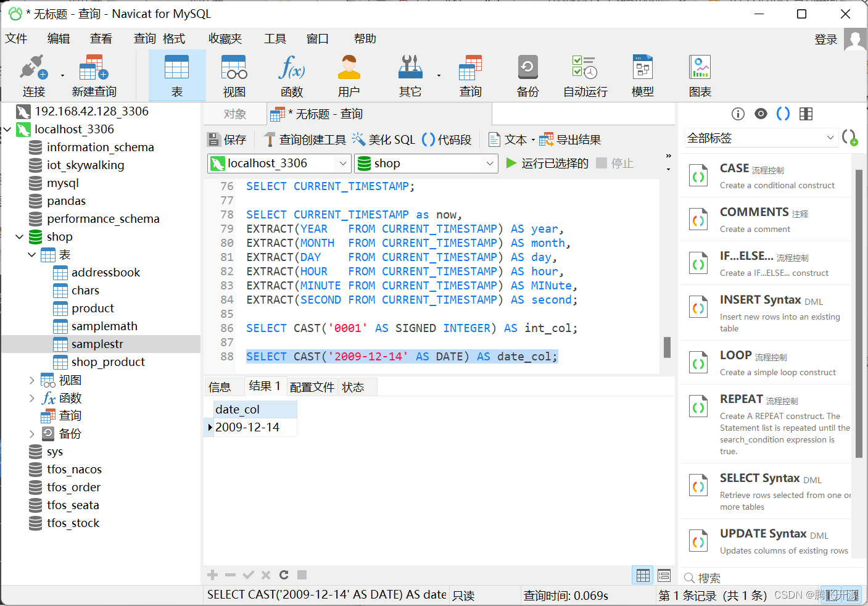
Task: Open the 工具 menu
Action: 275,39
